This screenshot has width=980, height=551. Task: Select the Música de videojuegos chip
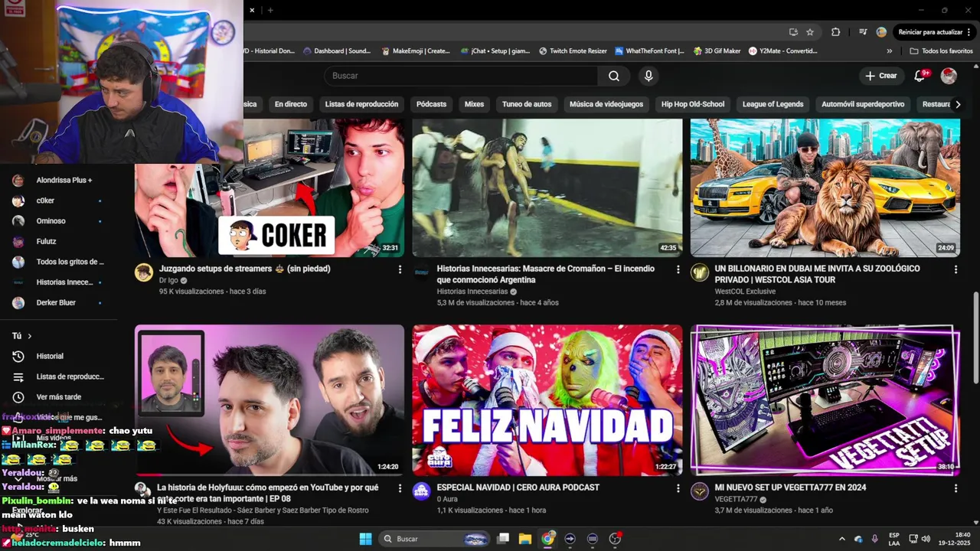(606, 104)
